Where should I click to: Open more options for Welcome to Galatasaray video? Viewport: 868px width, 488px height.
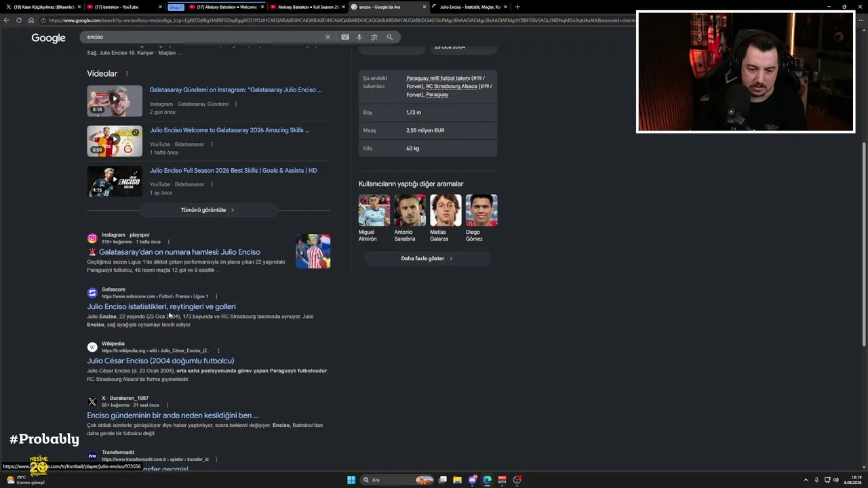(x=212, y=144)
